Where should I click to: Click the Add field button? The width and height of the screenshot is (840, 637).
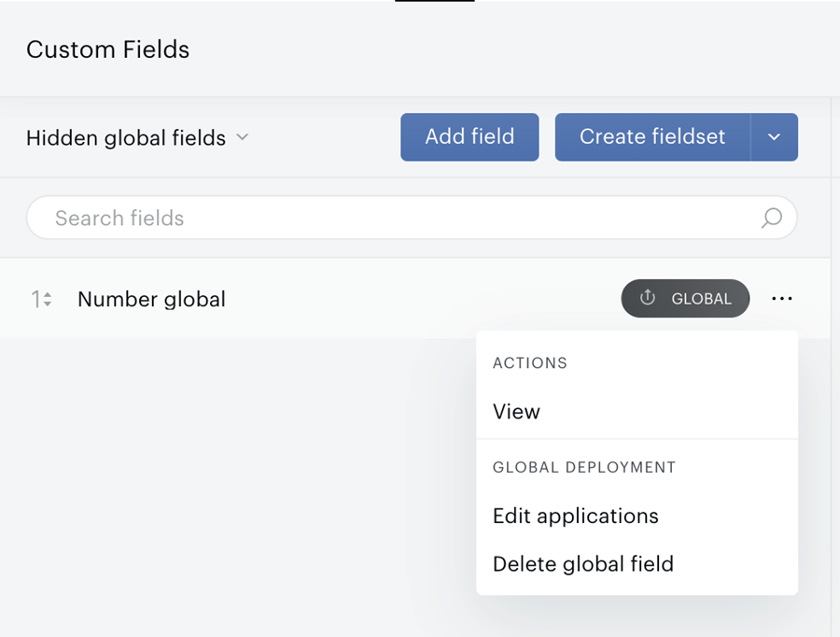[469, 136]
